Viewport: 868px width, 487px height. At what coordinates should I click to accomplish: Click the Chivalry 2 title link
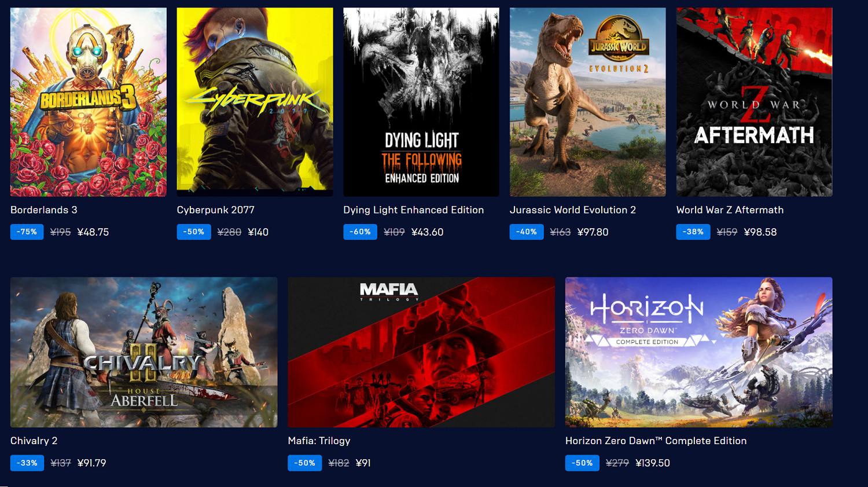pos(34,441)
